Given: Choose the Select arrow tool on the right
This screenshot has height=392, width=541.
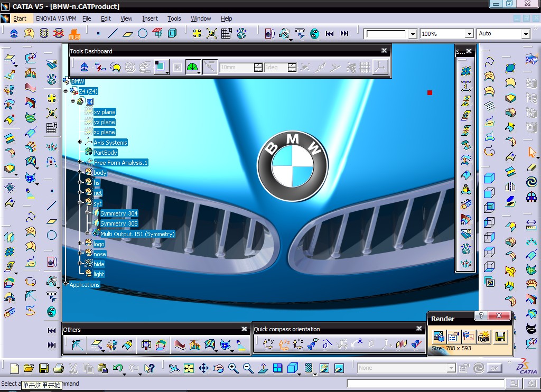Looking at the screenshot, I should [x=531, y=152].
